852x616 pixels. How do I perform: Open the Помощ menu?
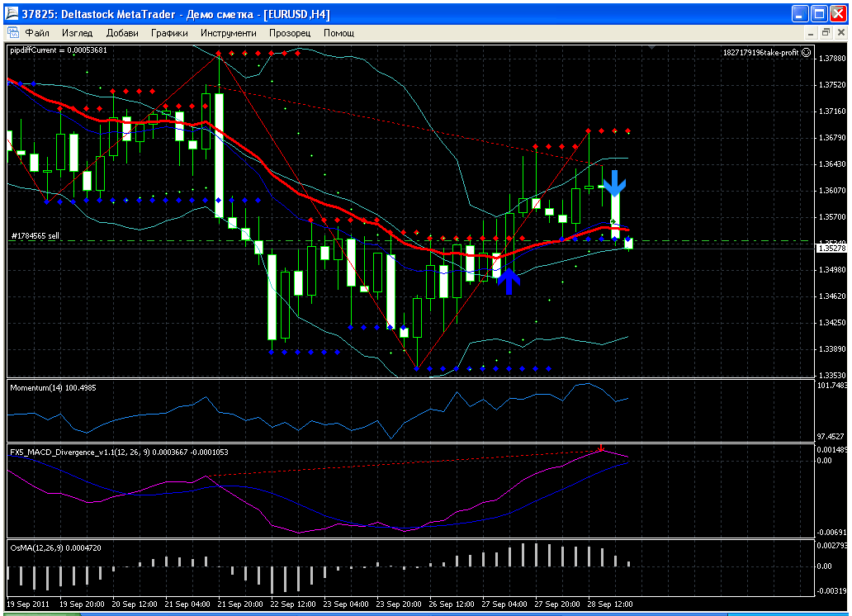339,33
